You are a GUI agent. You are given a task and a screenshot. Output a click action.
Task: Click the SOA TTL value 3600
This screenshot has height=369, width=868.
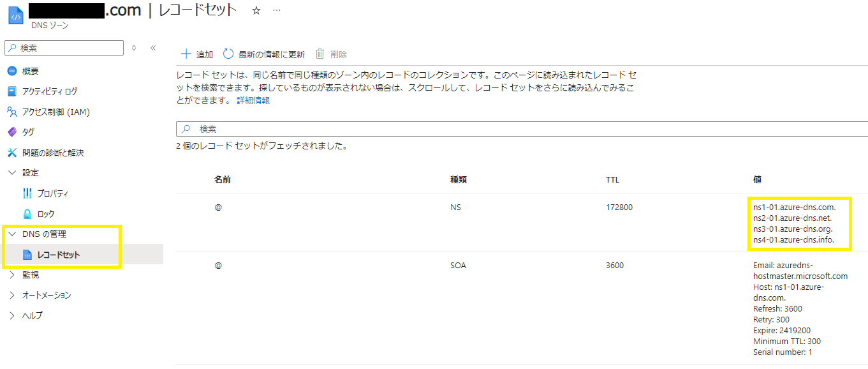coord(615,266)
